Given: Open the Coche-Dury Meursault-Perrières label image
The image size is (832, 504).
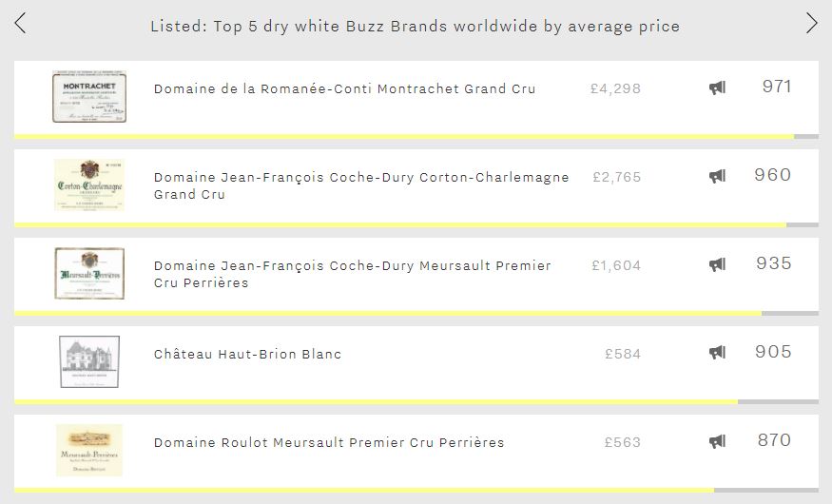Looking at the screenshot, I should (89, 273).
